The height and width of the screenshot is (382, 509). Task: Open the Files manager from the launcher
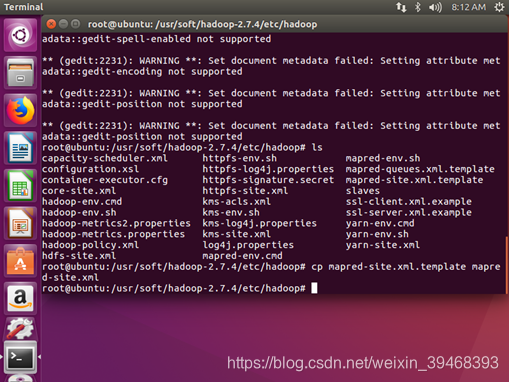[20, 72]
